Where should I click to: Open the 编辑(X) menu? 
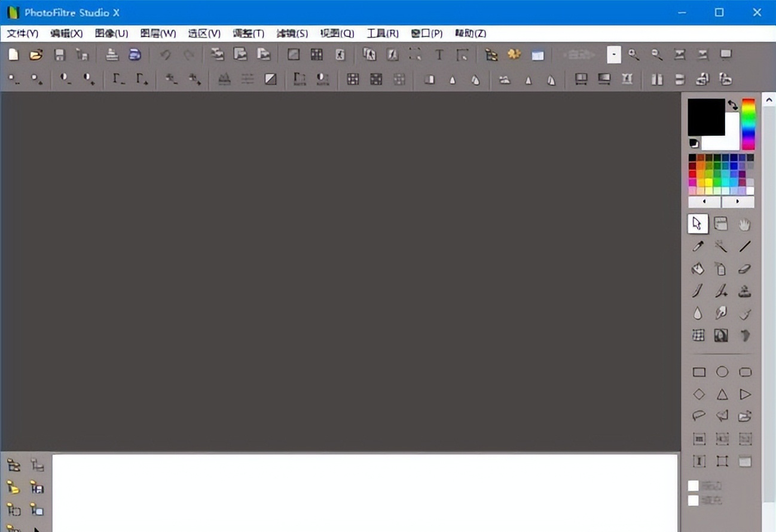(x=66, y=33)
